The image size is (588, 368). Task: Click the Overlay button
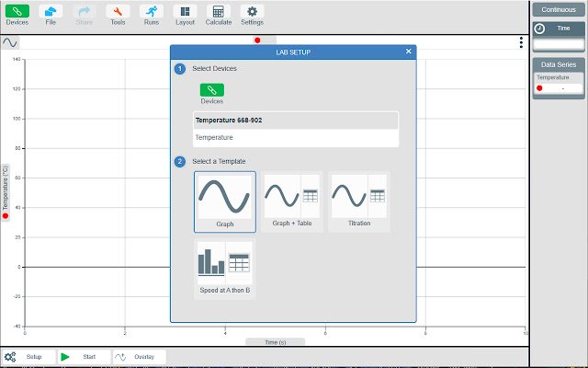(x=140, y=357)
